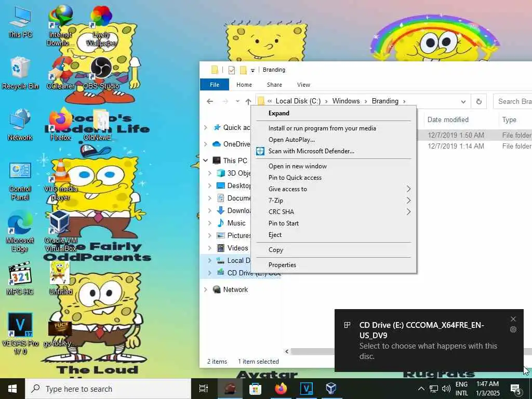Open volume control in system tray
532x399 pixels.
(446, 389)
